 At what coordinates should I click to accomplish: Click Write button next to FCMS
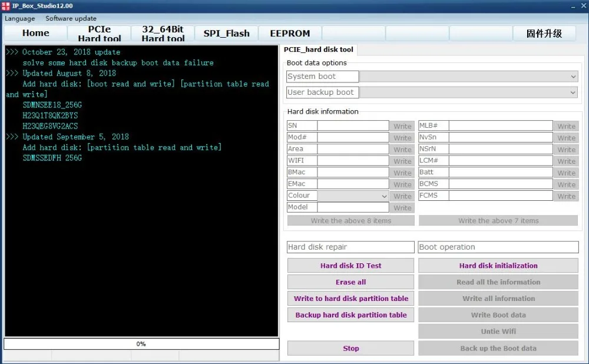tap(566, 196)
